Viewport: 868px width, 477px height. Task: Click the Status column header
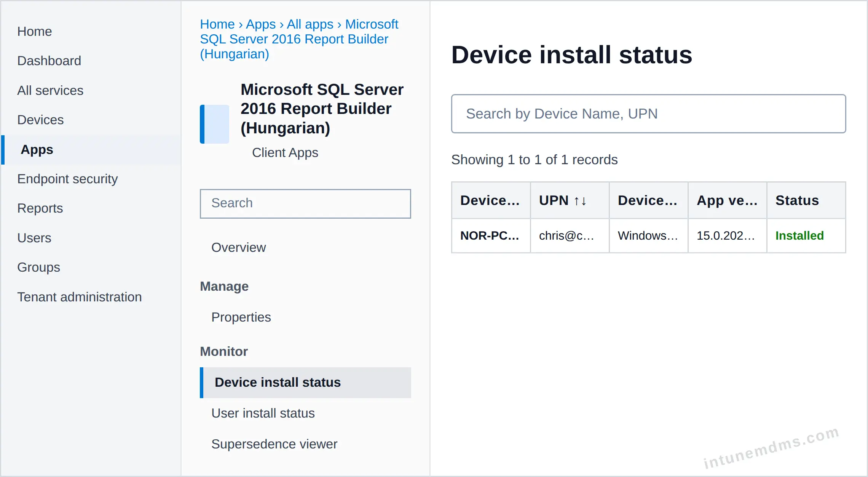point(806,200)
